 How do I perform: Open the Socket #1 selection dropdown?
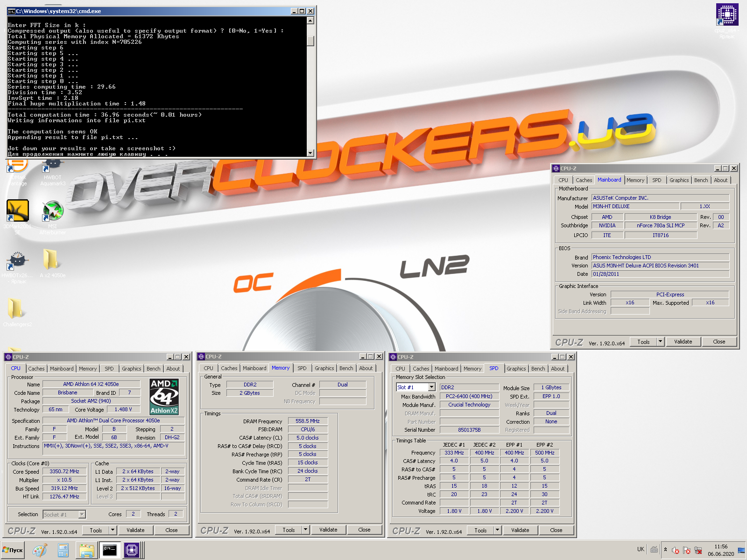coord(82,514)
